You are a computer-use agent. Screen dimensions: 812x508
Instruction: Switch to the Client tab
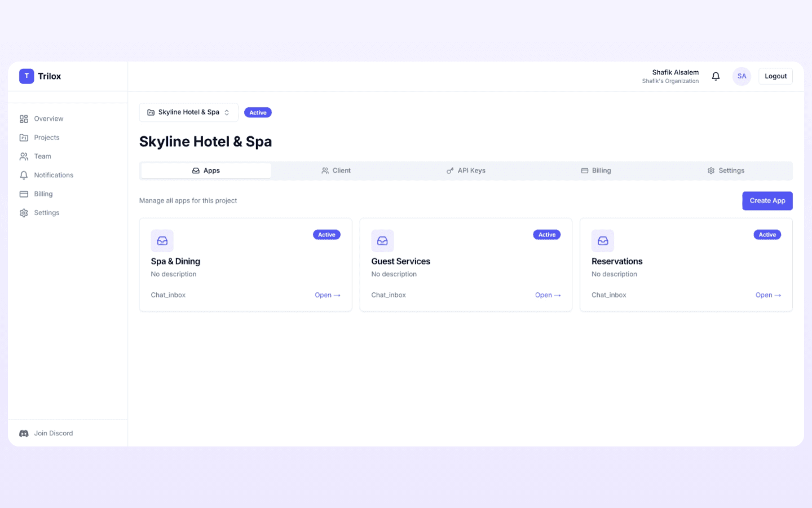[x=336, y=170]
